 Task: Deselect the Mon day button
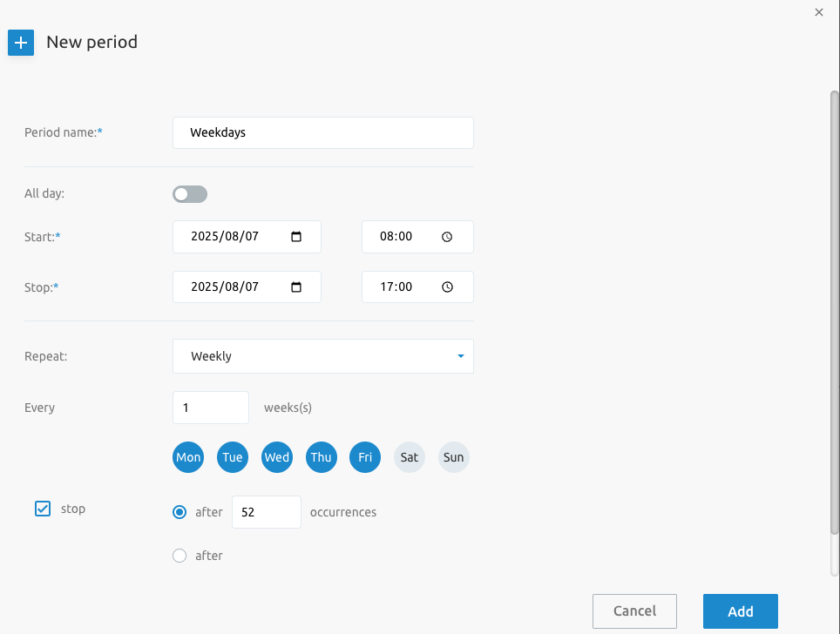coord(188,457)
